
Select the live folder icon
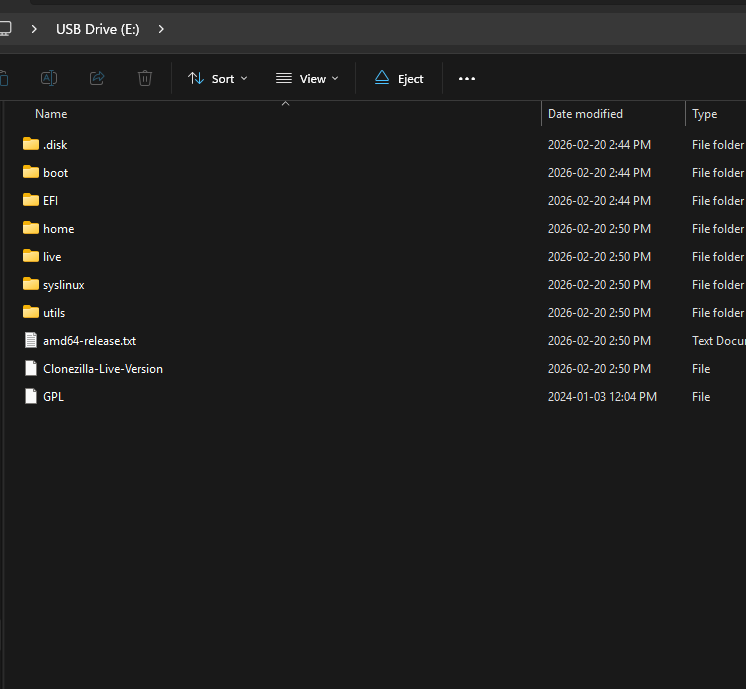(31, 256)
